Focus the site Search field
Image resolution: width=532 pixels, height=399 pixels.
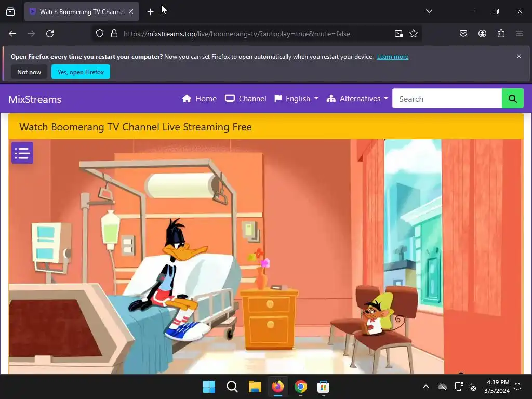coord(447,99)
